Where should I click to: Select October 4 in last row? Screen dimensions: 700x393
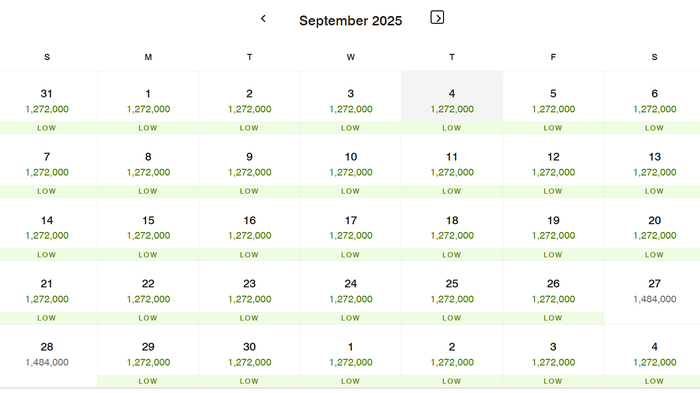[x=654, y=356]
